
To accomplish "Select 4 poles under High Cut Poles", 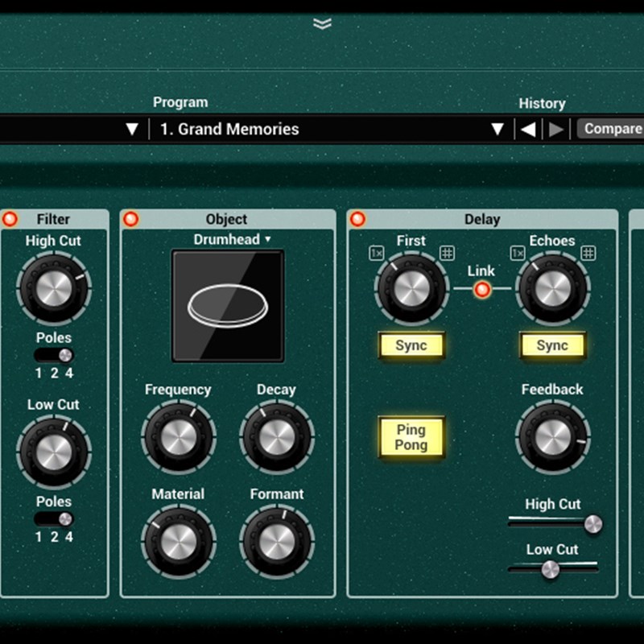I will [x=69, y=373].
